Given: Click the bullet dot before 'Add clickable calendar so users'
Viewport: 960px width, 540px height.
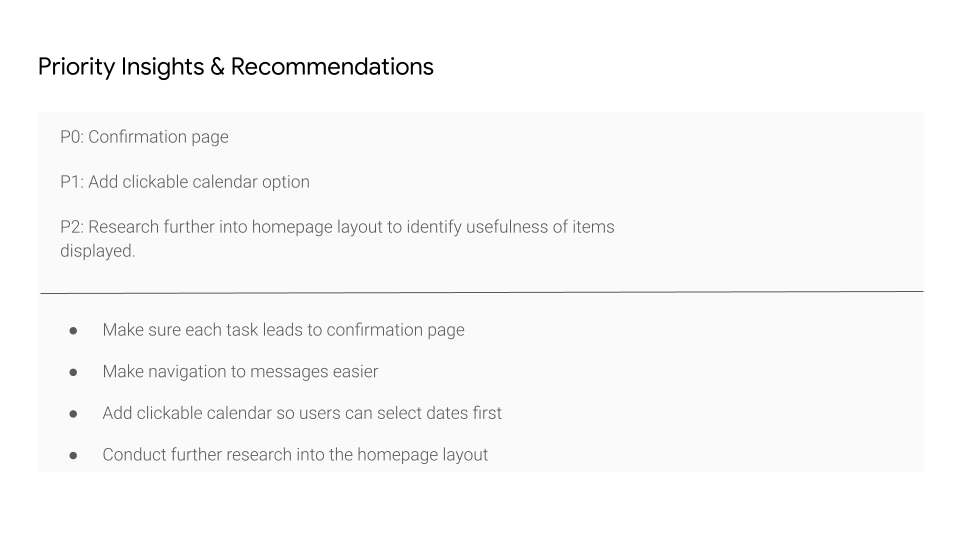Looking at the screenshot, I should pyautogui.click(x=73, y=414).
